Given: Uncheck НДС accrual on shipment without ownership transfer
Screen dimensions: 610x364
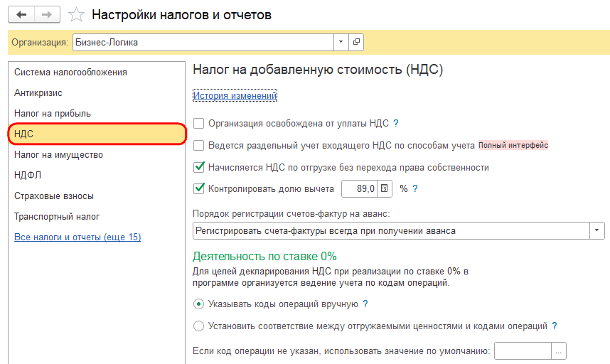Looking at the screenshot, I should coord(199,167).
